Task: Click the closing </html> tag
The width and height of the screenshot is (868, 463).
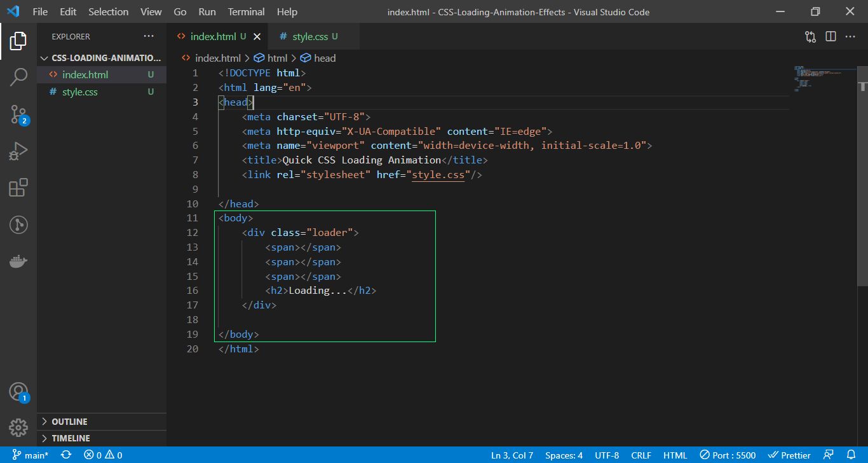Action: (x=239, y=349)
